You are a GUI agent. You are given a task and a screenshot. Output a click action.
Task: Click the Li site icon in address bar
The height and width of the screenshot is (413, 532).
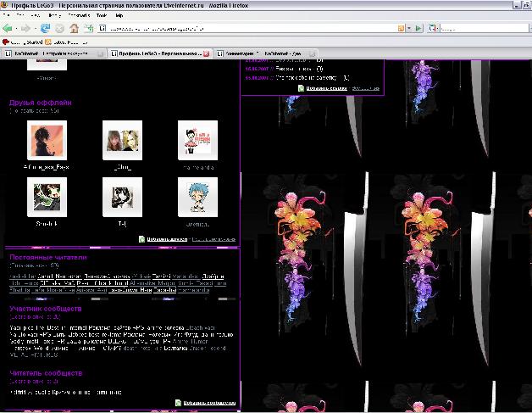coord(103,28)
